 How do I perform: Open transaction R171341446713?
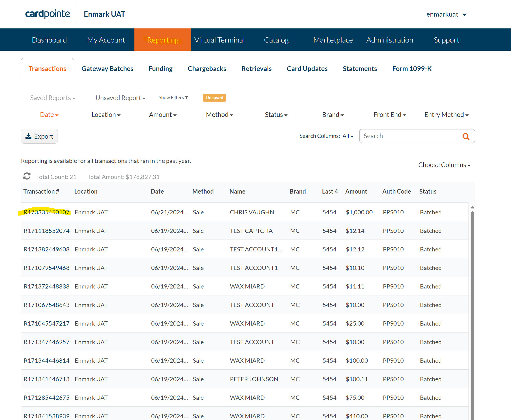pos(47,379)
